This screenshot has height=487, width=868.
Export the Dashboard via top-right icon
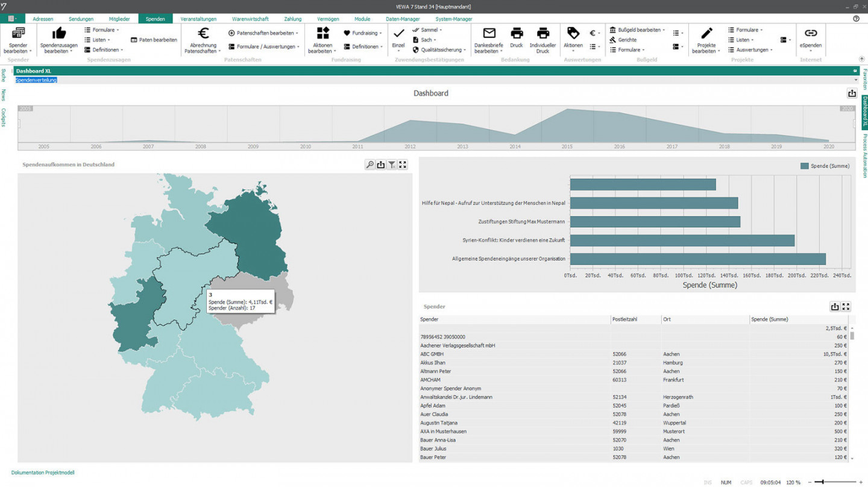(x=852, y=93)
